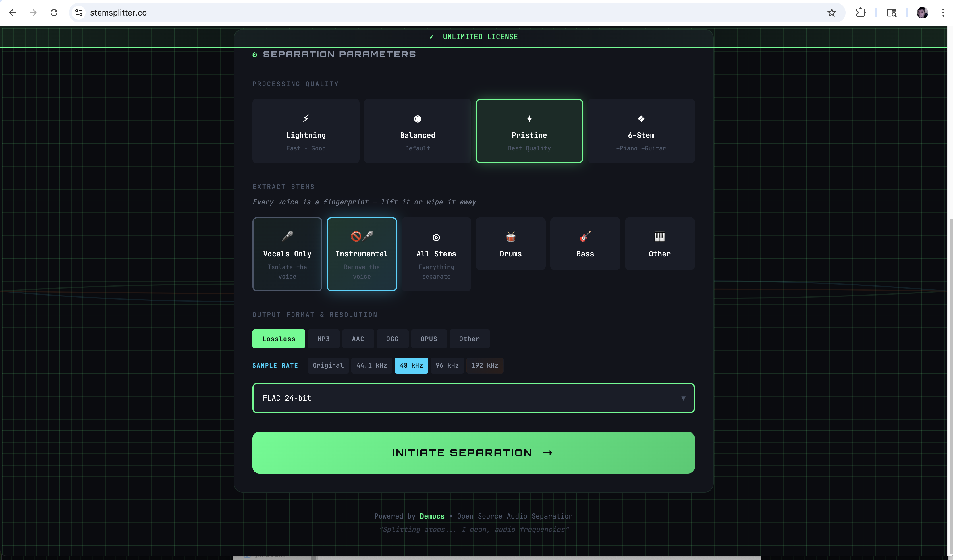Open the FLAC 24-bit format dropdown

coord(473,398)
